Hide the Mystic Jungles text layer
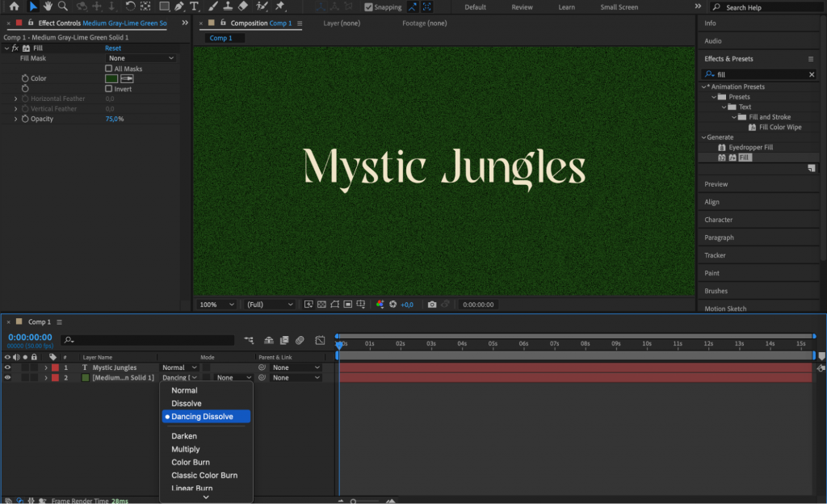 pyautogui.click(x=6, y=367)
